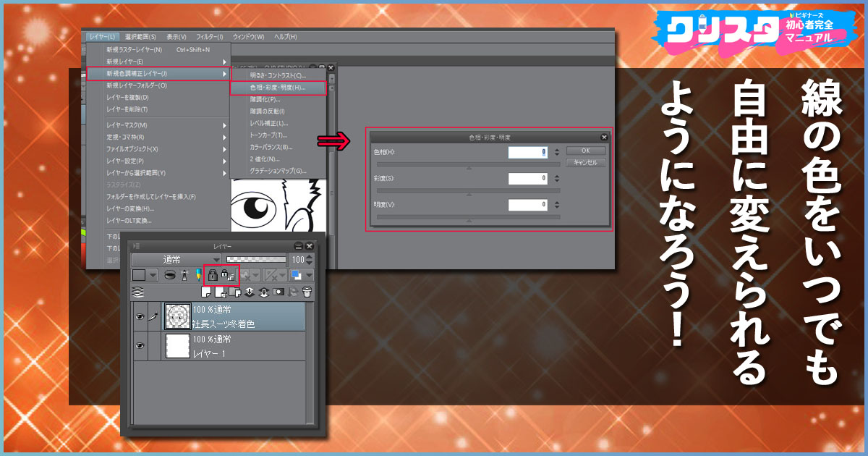Click the New Raster Layer icon

pos(206,292)
